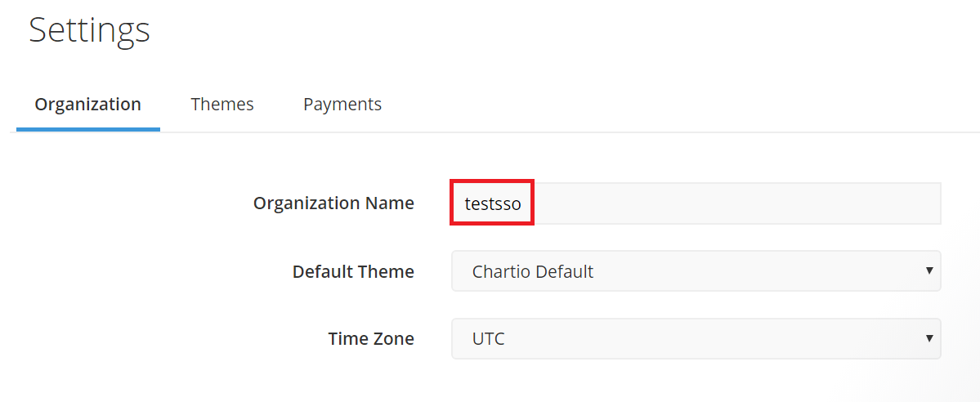
Task: Open the Default Theme dropdown
Action: pyautogui.click(x=695, y=271)
